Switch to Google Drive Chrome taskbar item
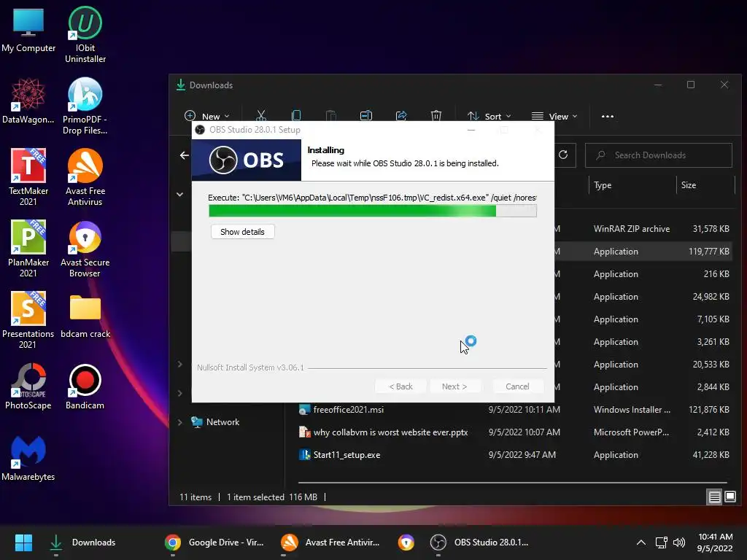The image size is (747, 560). click(x=214, y=542)
